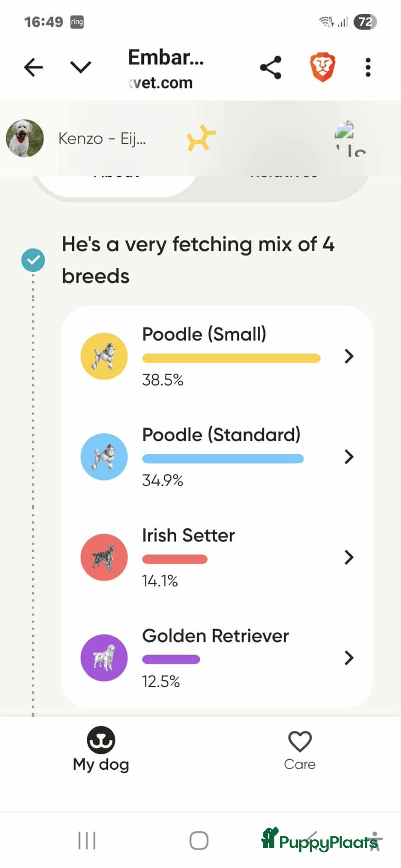The width and height of the screenshot is (401, 868).
Task: Click the teal checkmark step marker
Action: (33, 260)
